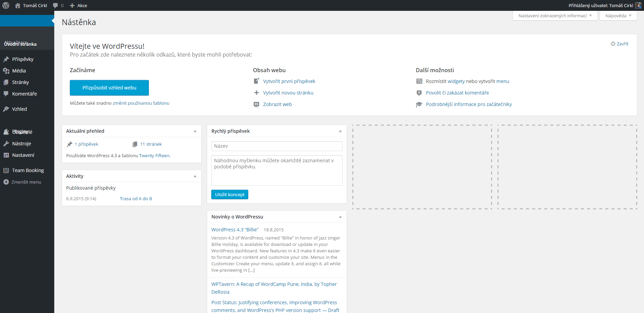Open the menu link in Další možnosti
Screen dimensions: 644x313
pyautogui.click(x=503, y=81)
